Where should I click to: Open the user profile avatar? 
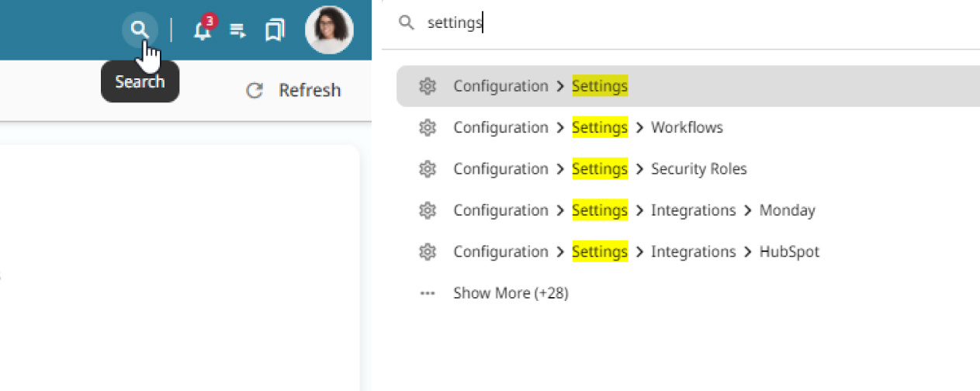(x=329, y=30)
